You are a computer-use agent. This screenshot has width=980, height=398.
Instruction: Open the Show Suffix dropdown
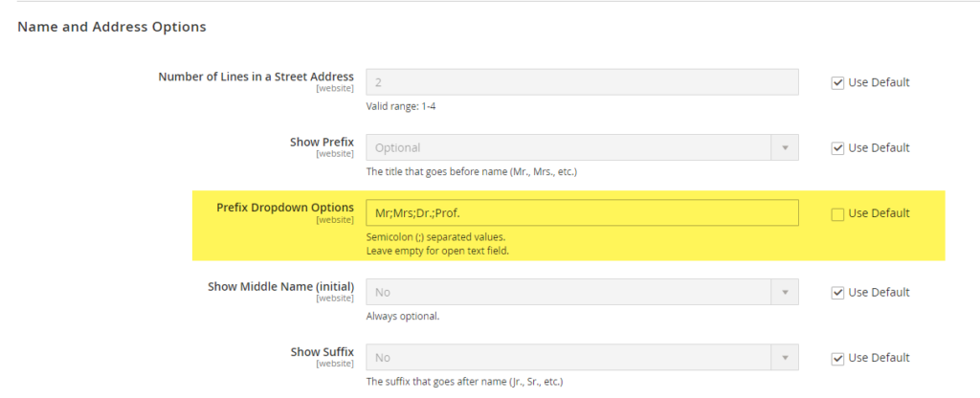(x=582, y=358)
